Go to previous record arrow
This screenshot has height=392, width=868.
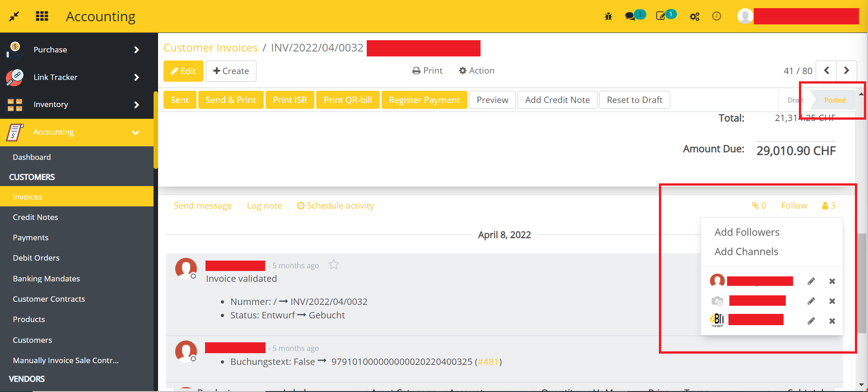pos(826,70)
